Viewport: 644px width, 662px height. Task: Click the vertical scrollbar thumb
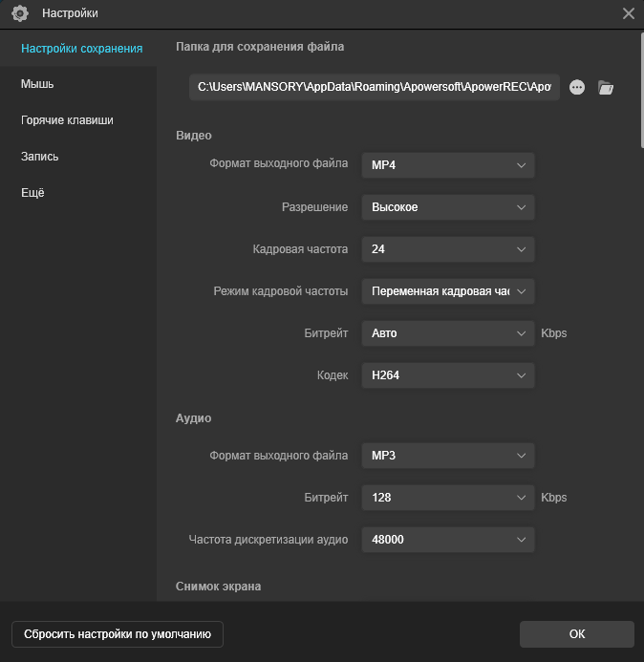(x=642, y=91)
